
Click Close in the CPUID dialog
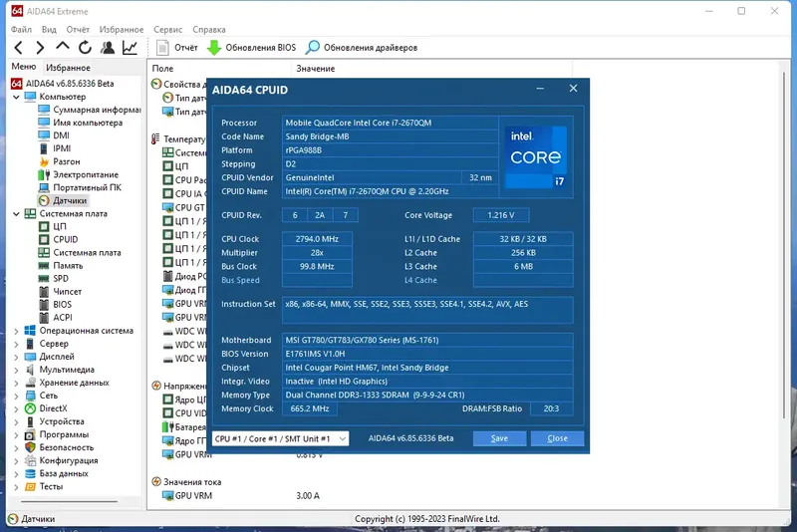click(x=557, y=438)
